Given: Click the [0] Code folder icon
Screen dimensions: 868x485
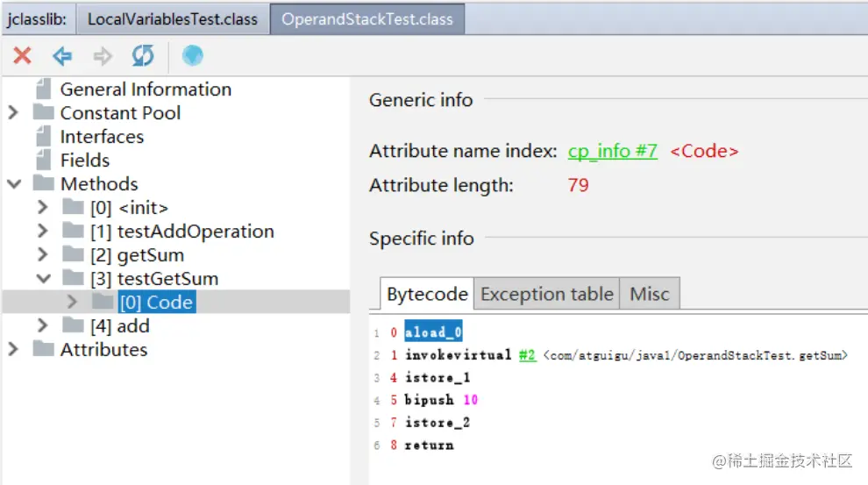Looking at the screenshot, I should [103, 302].
